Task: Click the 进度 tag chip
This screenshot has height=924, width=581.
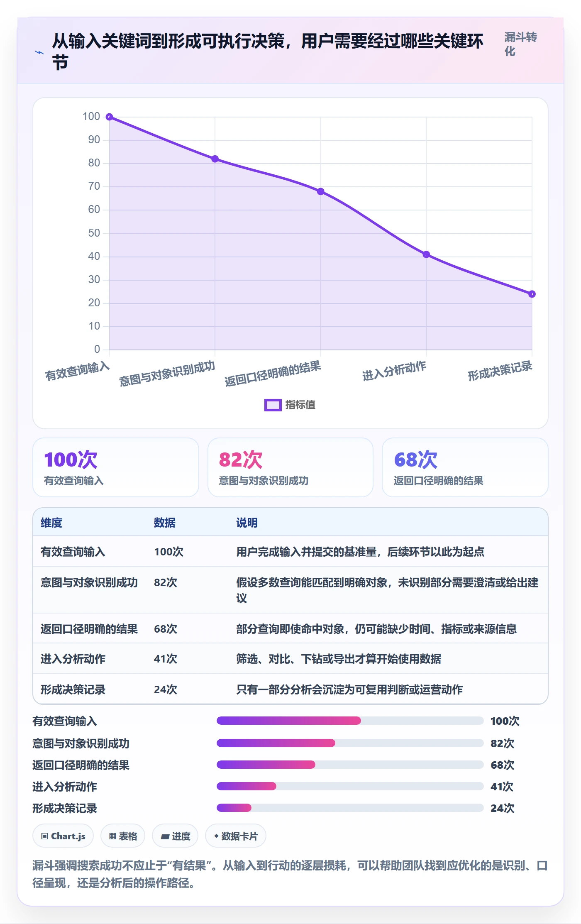Action: coord(175,836)
